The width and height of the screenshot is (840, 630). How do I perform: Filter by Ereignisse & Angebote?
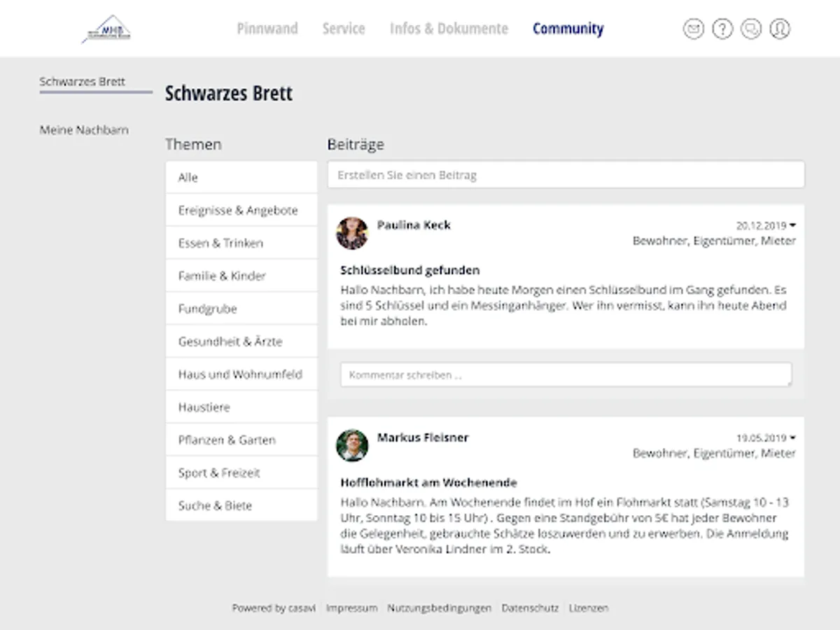click(x=241, y=211)
